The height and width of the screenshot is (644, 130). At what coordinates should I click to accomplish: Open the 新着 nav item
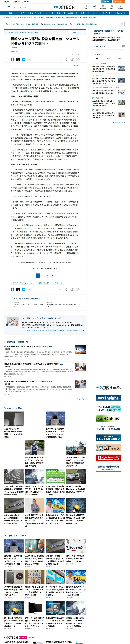(10, 13)
